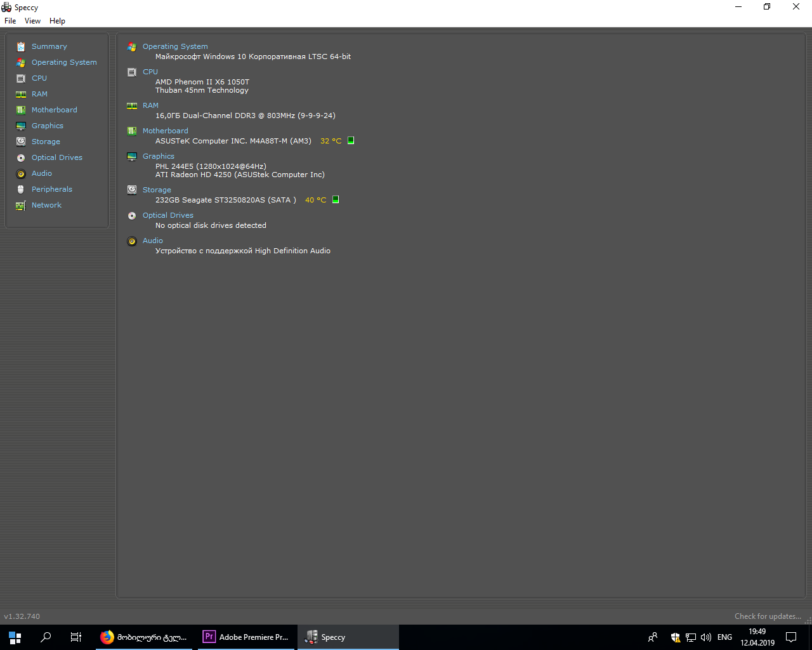The image size is (812, 650).
Task: Open the People icon in the system tray
Action: point(653,637)
